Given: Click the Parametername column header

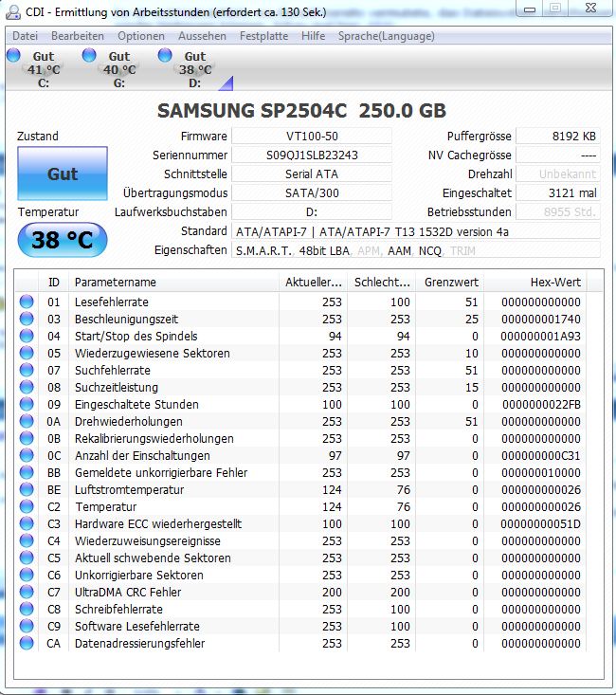Looking at the screenshot, I should (x=173, y=283).
